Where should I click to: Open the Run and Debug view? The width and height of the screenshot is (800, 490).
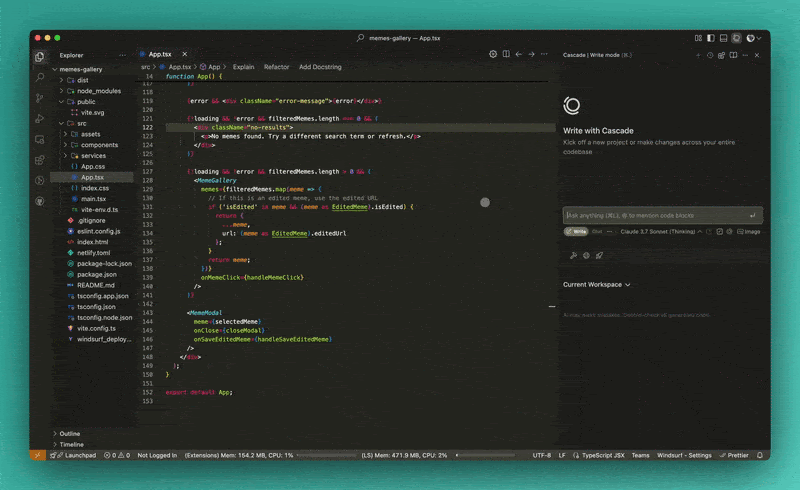(40, 119)
